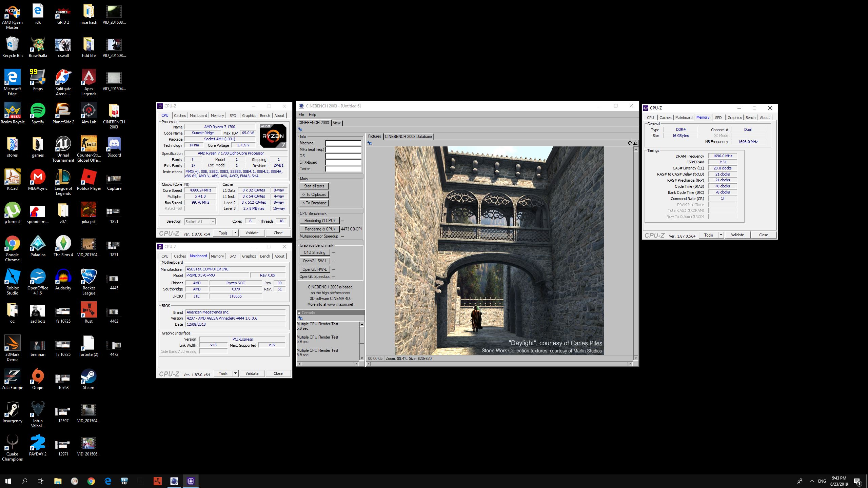The image size is (868, 488).
Task: Open the PAYDAY 2 desktop shortcut
Action: pos(38,446)
